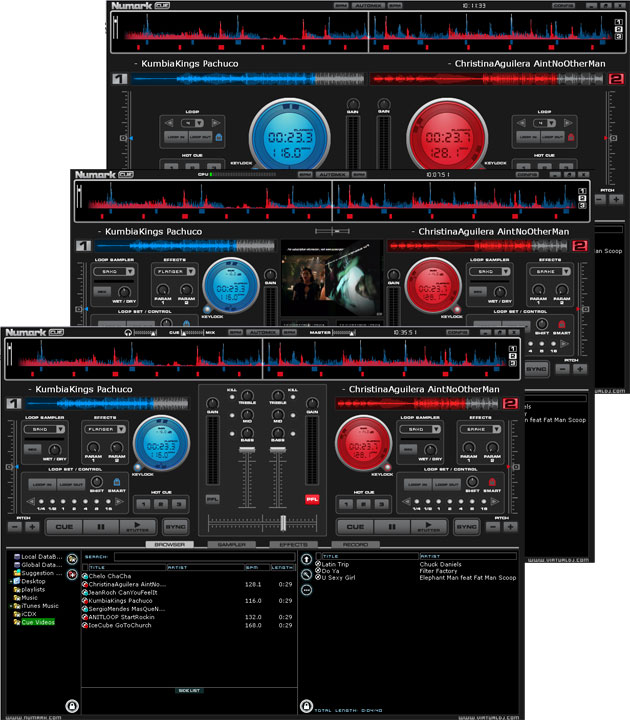Switch to the Record tab
The width and height of the screenshot is (630, 720).
pyautogui.click(x=355, y=545)
